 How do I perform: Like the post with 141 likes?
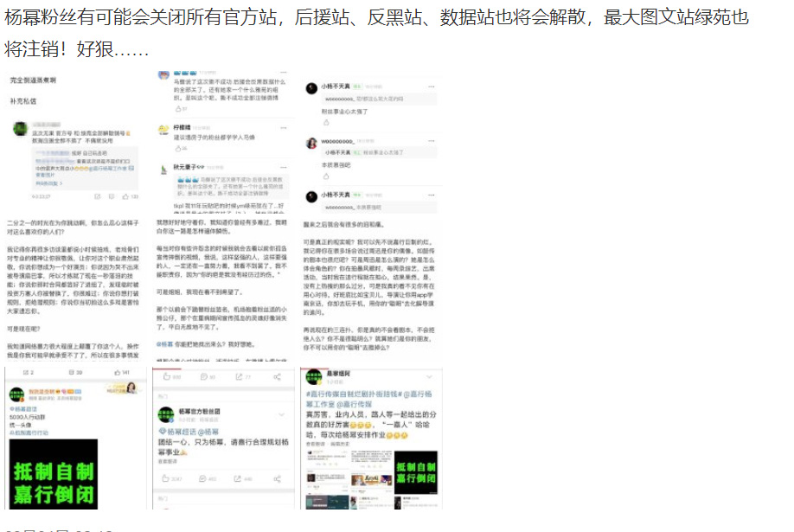click(118, 373)
